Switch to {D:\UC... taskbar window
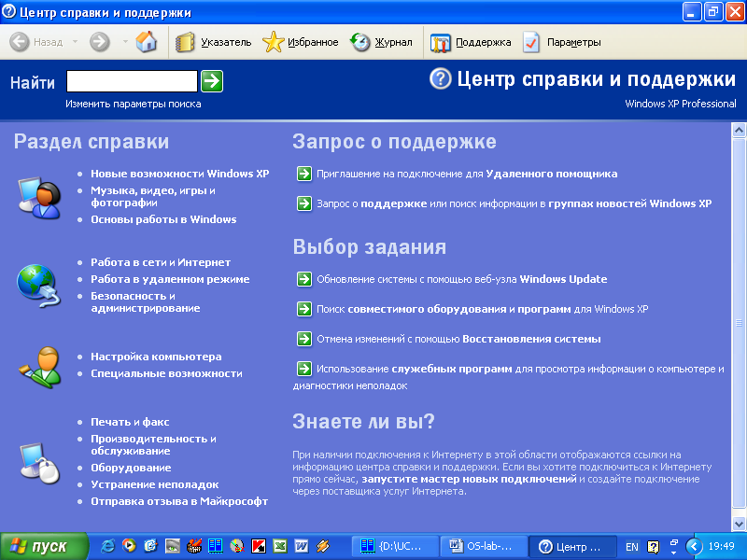Viewport: 747px width, 560px height. (395, 547)
